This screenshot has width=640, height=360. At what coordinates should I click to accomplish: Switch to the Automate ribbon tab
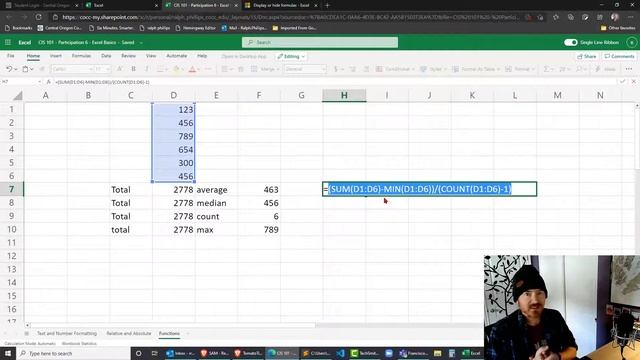pyautogui.click(x=176, y=56)
